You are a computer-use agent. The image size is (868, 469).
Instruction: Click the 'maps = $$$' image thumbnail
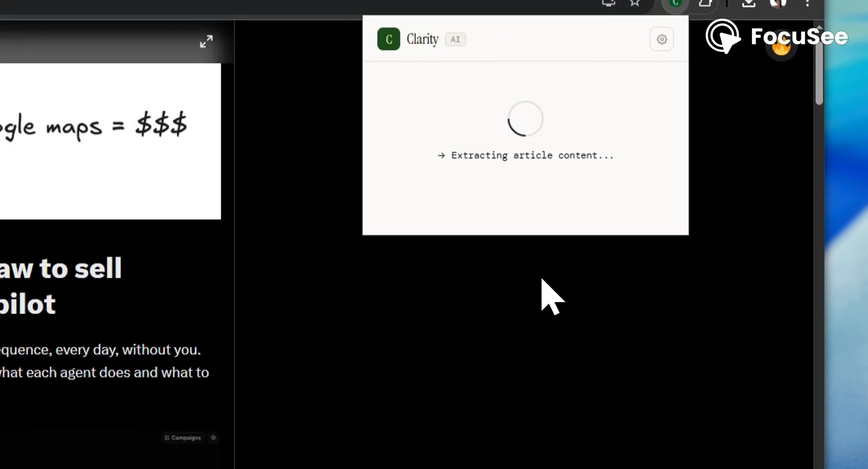point(110,141)
